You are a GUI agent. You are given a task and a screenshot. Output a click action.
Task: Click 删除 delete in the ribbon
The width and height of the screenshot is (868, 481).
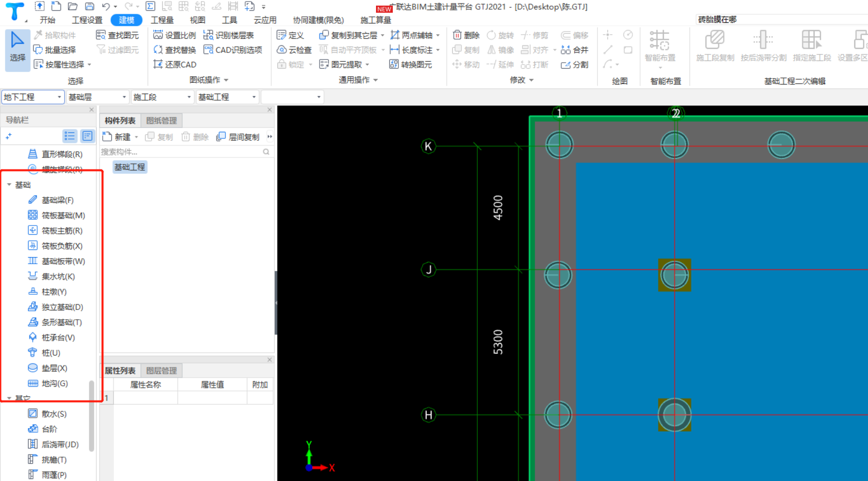pyautogui.click(x=466, y=35)
